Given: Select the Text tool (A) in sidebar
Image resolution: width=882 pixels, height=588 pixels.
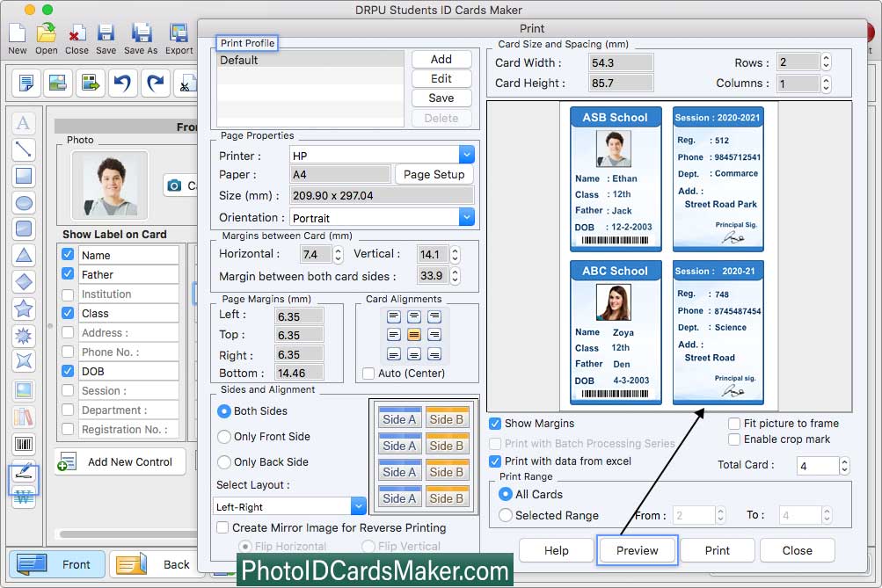Looking at the screenshot, I should [x=23, y=123].
